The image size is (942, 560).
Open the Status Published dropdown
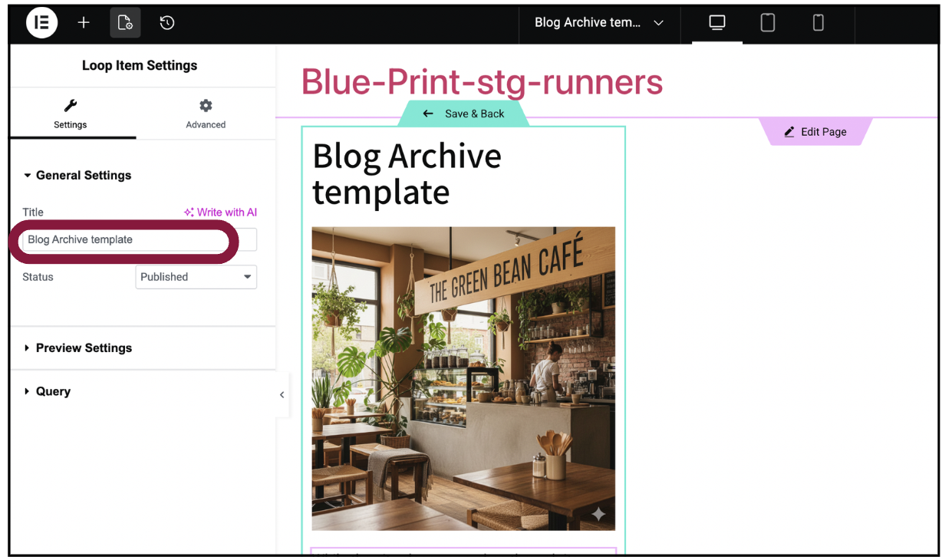196,277
